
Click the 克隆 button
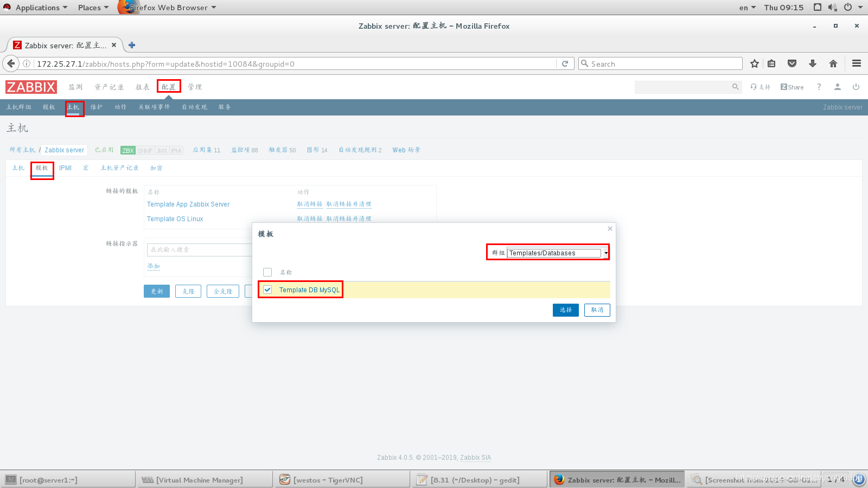point(188,291)
